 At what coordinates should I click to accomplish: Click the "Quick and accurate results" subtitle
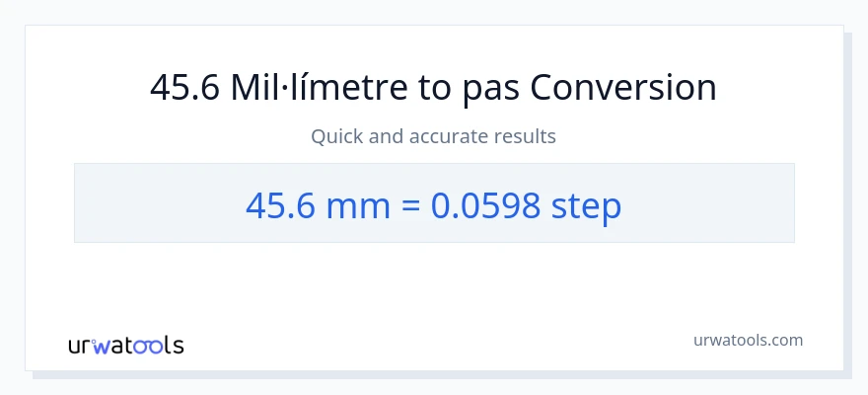(433, 136)
